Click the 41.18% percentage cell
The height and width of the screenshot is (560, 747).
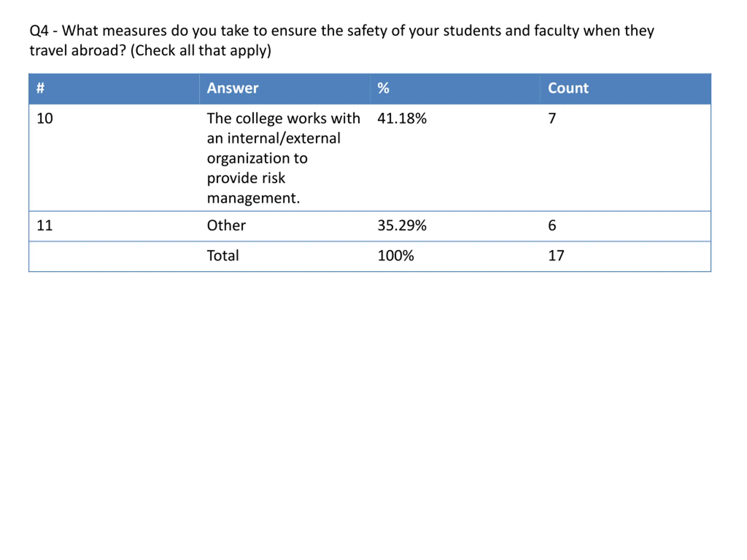point(455,157)
